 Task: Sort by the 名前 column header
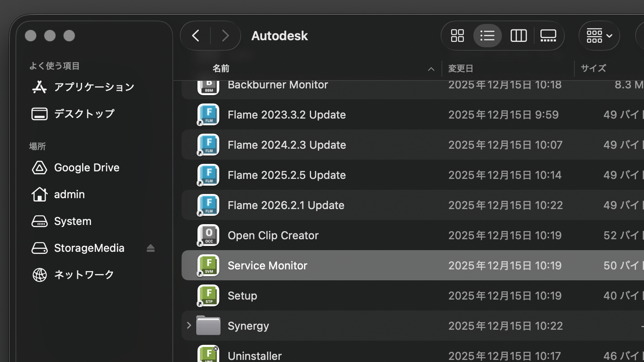(x=221, y=68)
